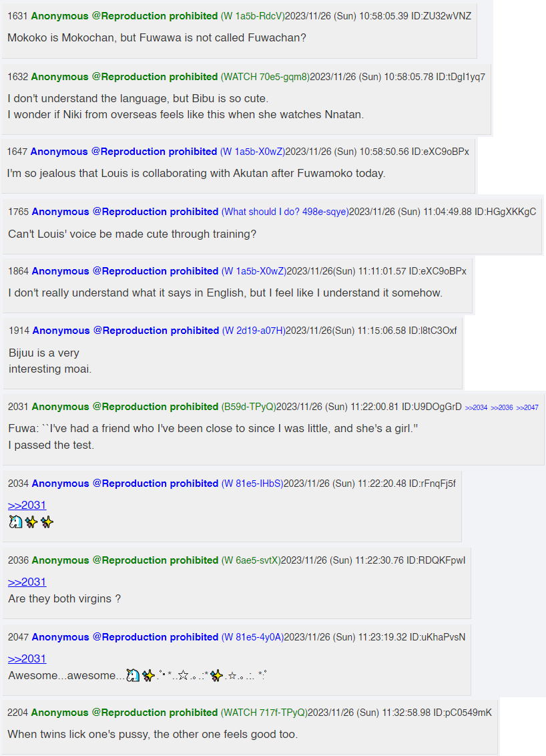The image size is (546, 756).
Task: Click the post number 2204
Action: [18, 713]
